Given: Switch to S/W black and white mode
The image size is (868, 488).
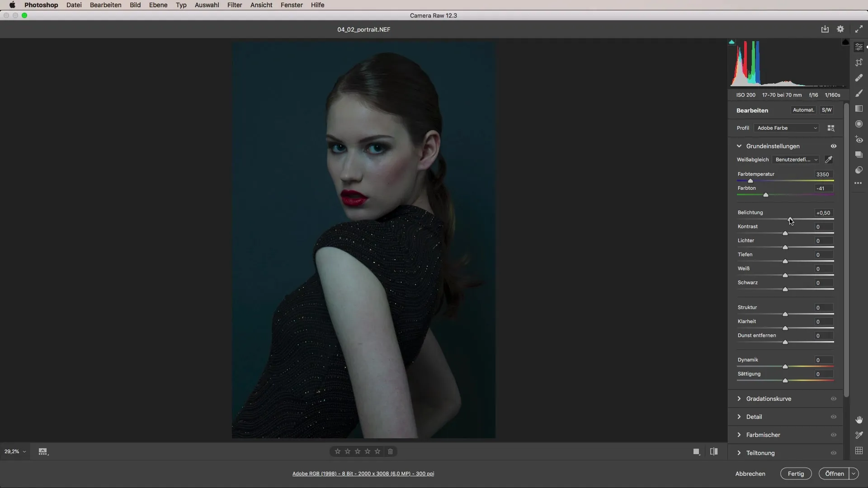Looking at the screenshot, I should (827, 110).
